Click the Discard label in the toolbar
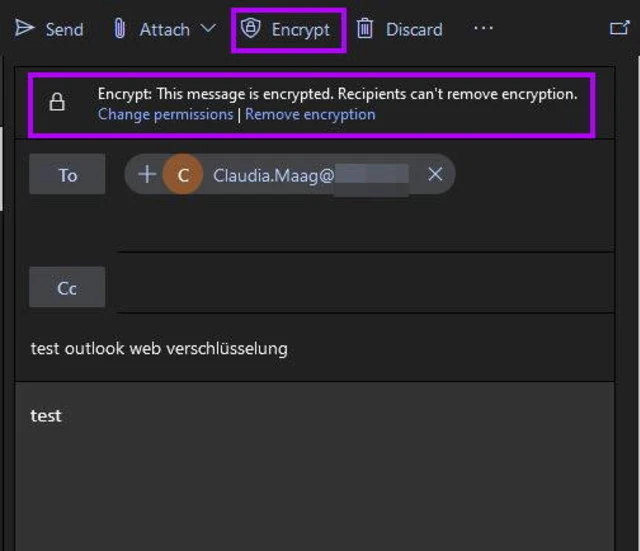This screenshot has width=640, height=551. 414,30
